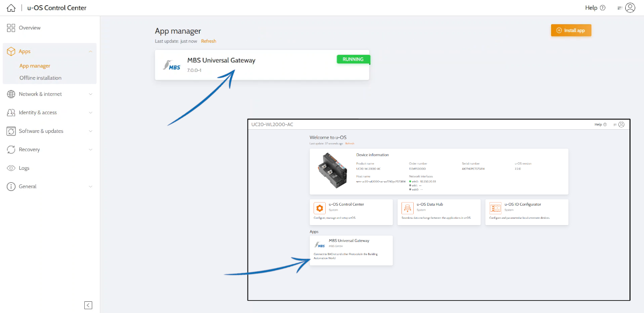Viewport: 644px width, 313px height.
Task: Click the Software & updates refresh-box icon
Action: pos(11,131)
